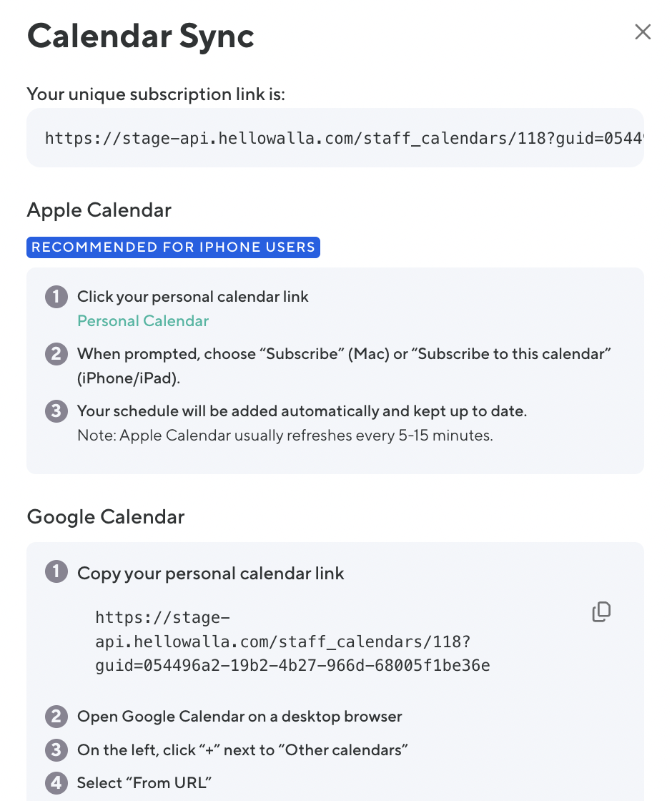Click the 'Your unique subscription link is' label

[x=156, y=94]
